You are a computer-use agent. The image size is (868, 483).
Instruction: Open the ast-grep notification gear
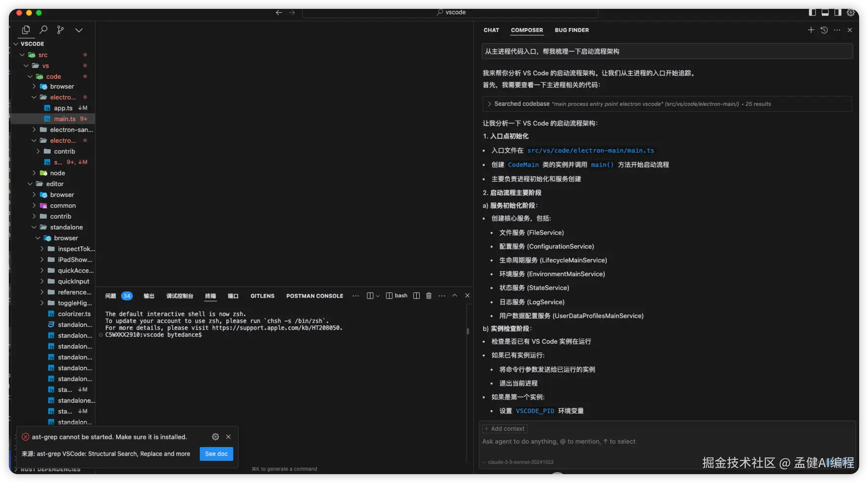(x=216, y=437)
